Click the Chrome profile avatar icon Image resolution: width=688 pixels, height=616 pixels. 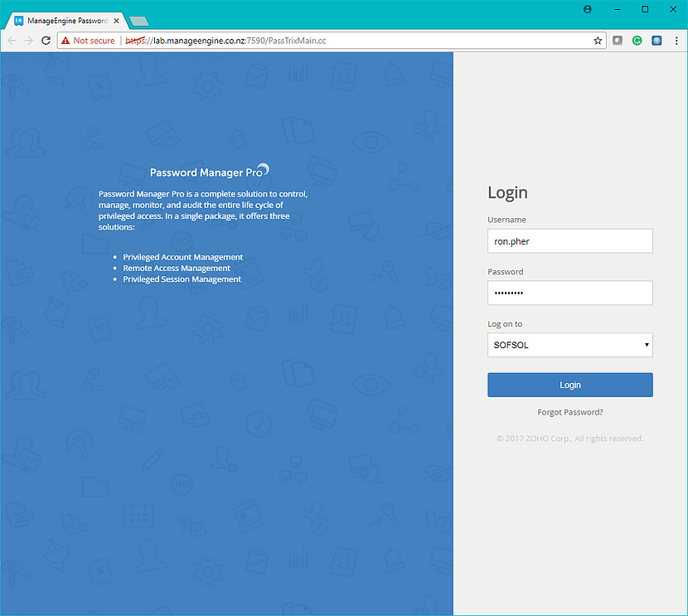click(588, 9)
